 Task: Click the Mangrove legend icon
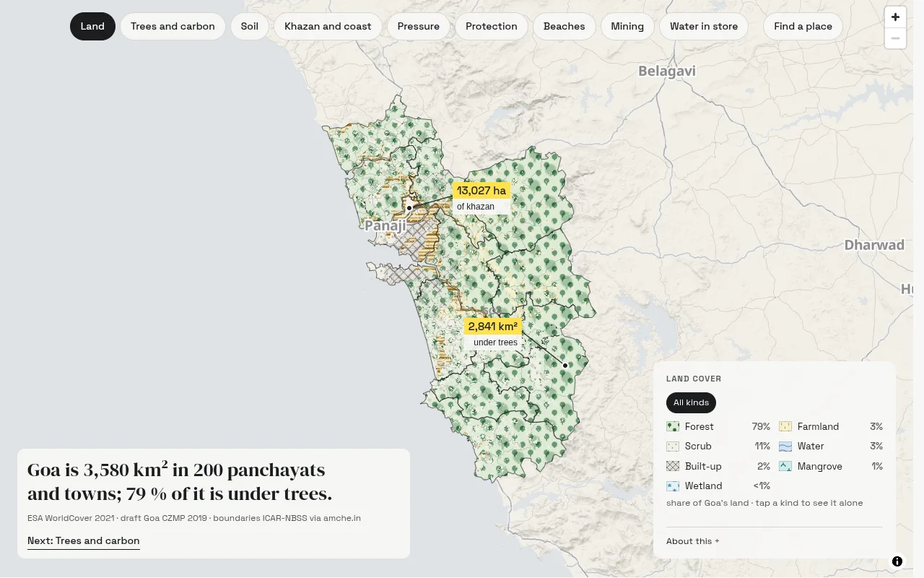(x=785, y=466)
